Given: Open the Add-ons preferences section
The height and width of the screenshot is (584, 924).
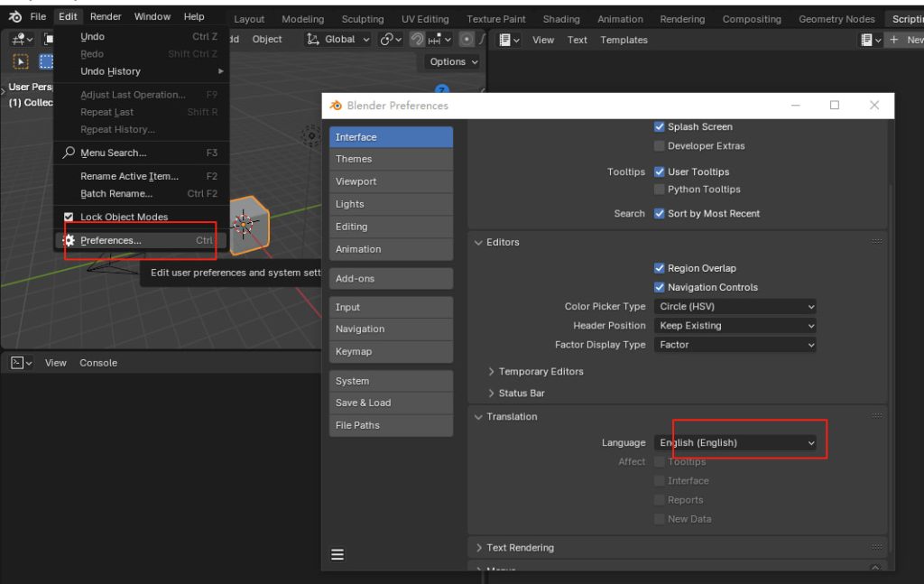Looking at the screenshot, I should coord(391,279).
